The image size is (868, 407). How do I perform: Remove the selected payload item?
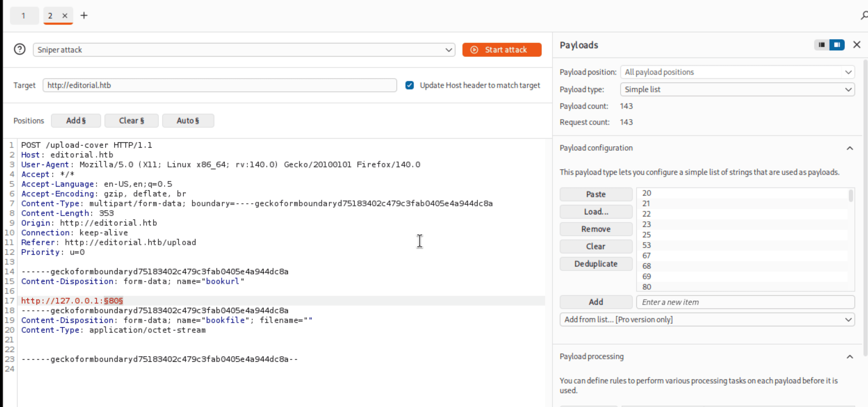pos(596,229)
